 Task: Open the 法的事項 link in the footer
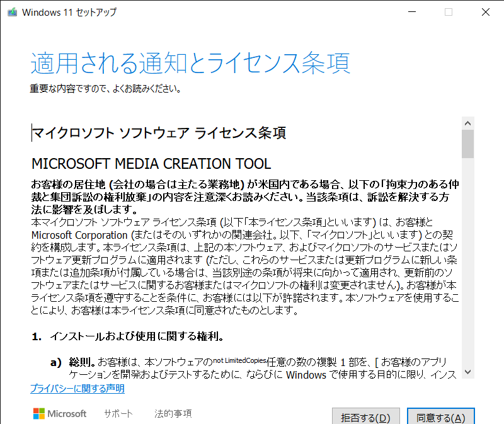point(173,413)
